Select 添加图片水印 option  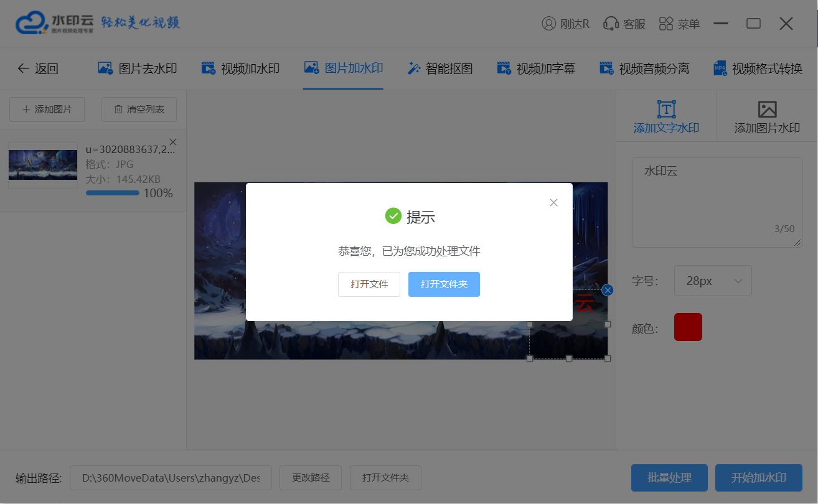pos(767,117)
